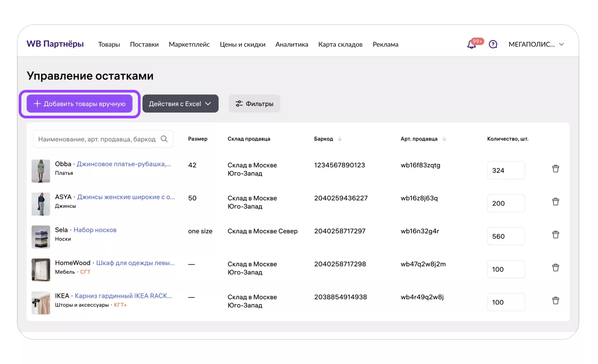Image resolution: width=598 pixels, height=364 pixels.
Task: Select seller article wb47q2w8j2m
Action: point(423,264)
